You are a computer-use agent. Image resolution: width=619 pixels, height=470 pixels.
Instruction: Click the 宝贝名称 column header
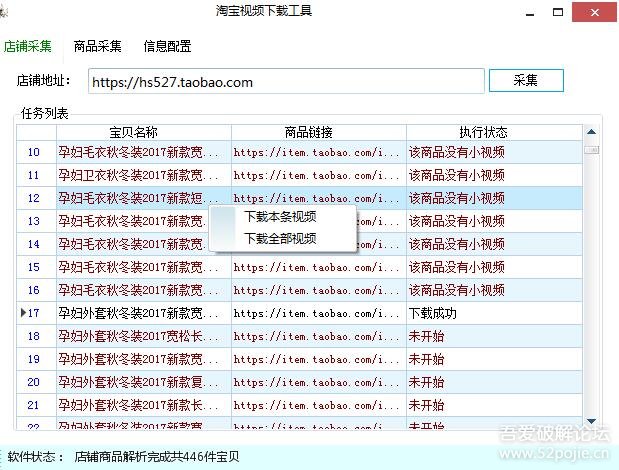144,132
